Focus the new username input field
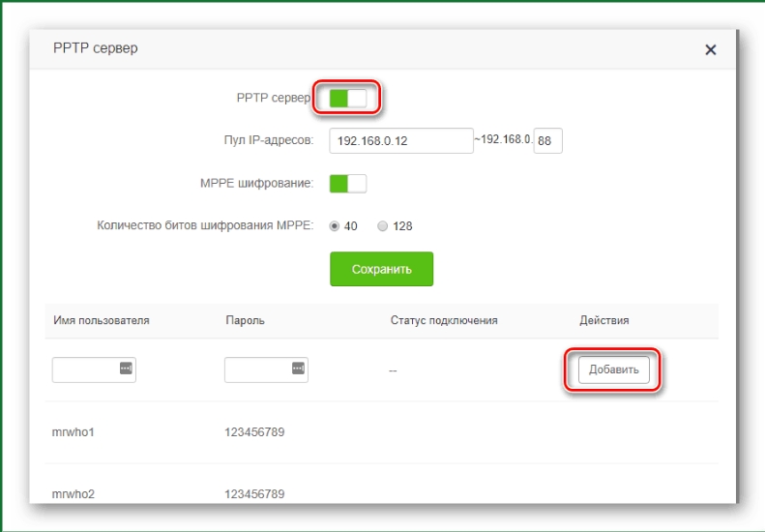765x532 pixels. (84, 369)
